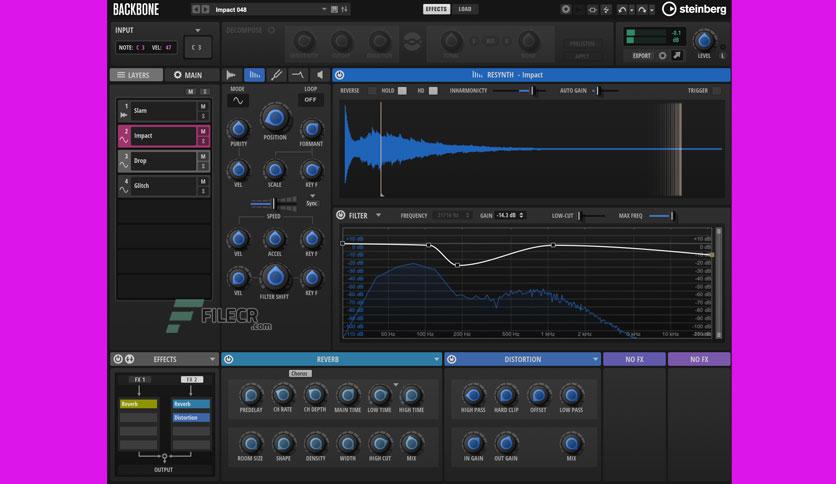Toggle the Resynth section power icon
Screen dimensions: 836x484
point(340,75)
